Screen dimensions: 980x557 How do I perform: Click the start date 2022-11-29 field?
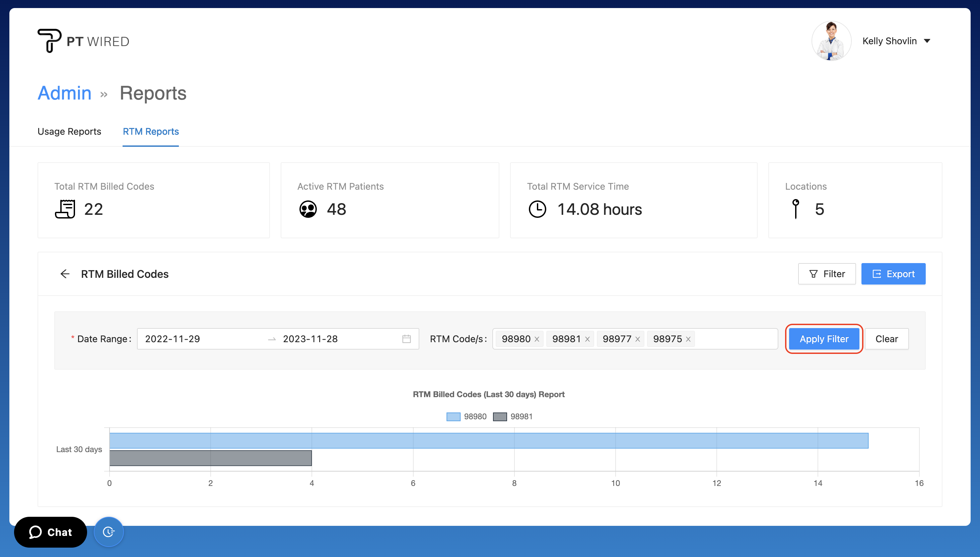173,339
